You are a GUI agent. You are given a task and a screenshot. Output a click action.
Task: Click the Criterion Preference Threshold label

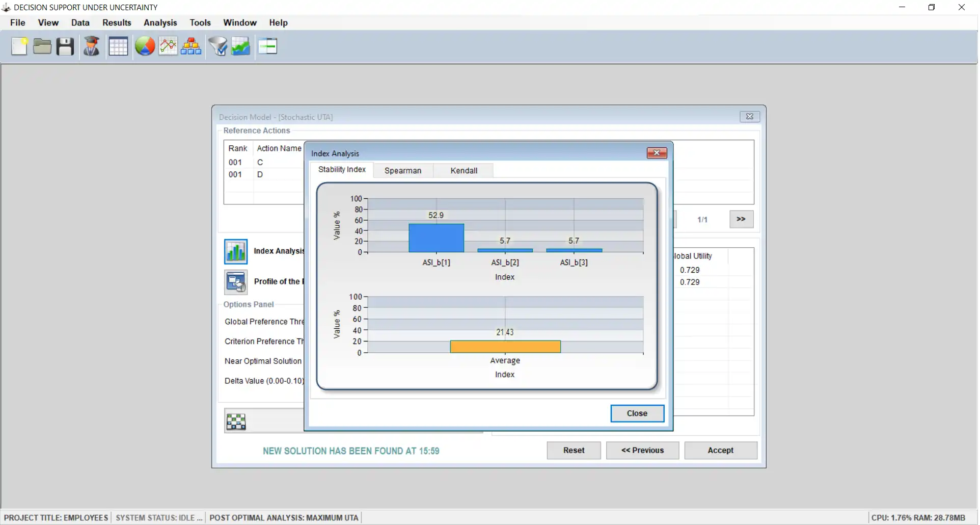[x=264, y=342]
